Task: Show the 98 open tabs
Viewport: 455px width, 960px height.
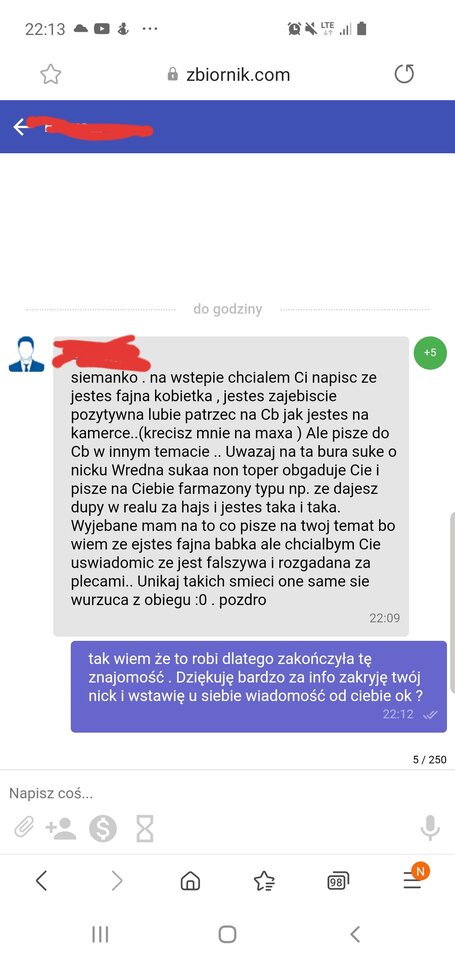Action: point(337,881)
